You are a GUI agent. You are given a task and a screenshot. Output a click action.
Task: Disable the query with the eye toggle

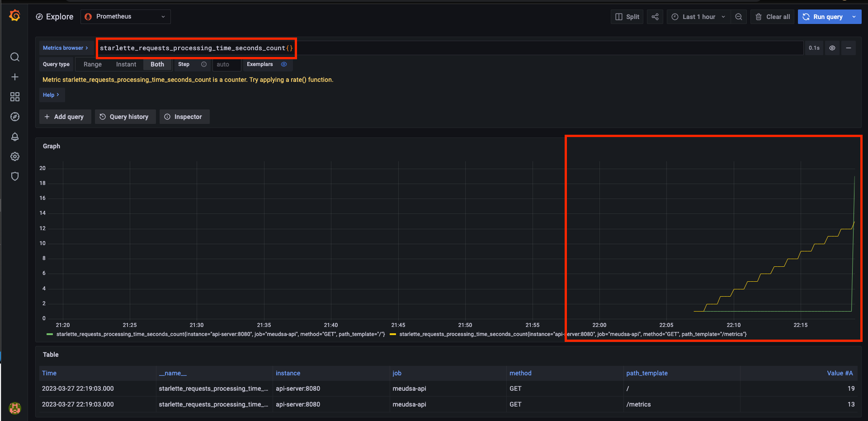[832, 47]
